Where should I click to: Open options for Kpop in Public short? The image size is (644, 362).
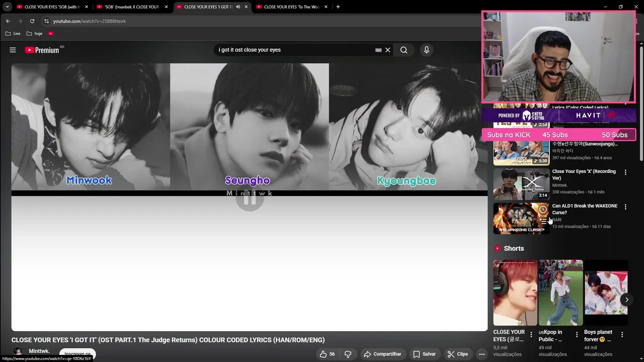click(576, 334)
